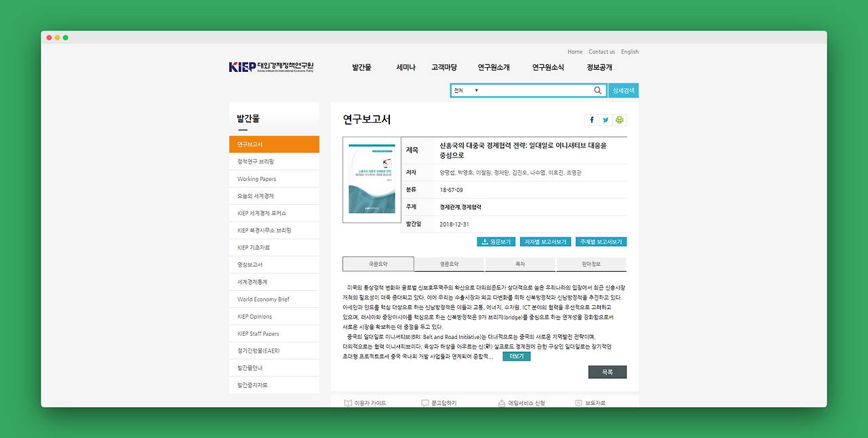The image size is (868, 438).
Task: Click the 주제별 보고서보기 button
Action: point(601,241)
